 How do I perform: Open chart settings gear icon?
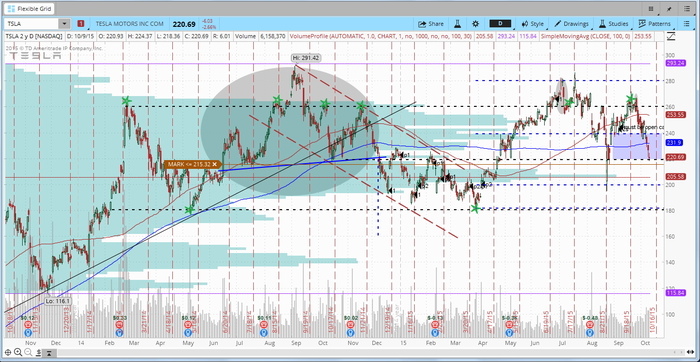coord(475,24)
